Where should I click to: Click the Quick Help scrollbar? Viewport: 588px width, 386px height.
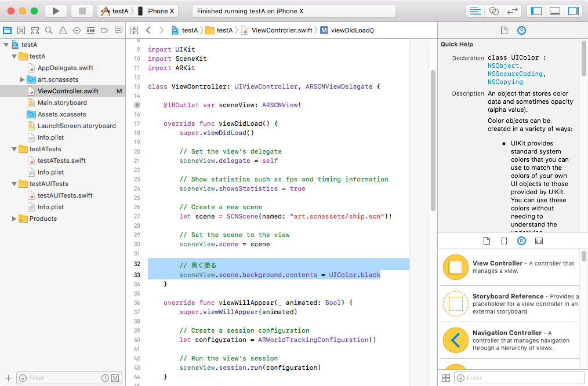point(584,58)
